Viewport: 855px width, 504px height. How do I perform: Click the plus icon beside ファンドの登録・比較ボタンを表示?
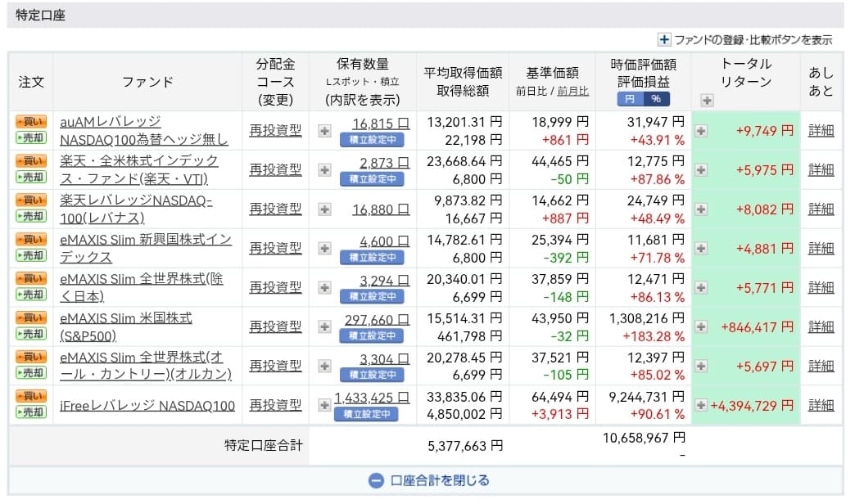tap(663, 40)
